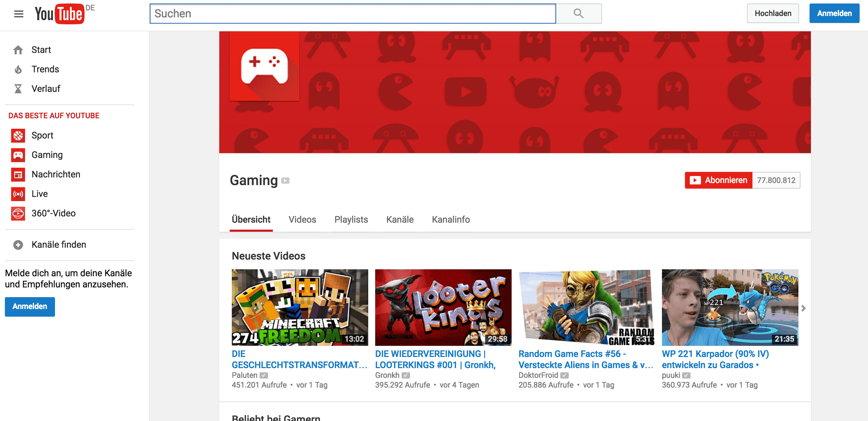Show next videos with right arrow
Image resolution: width=868 pixels, height=421 pixels.
click(x=803, y=308)
